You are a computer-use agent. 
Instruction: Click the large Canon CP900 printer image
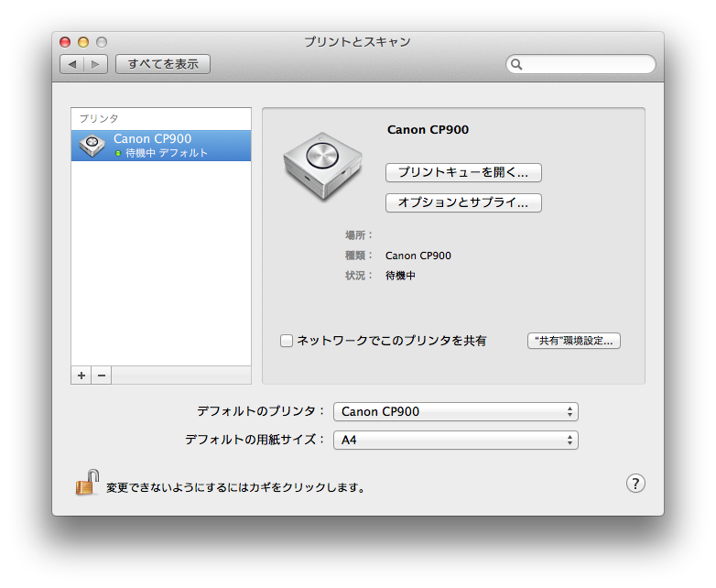click(323, 167)
